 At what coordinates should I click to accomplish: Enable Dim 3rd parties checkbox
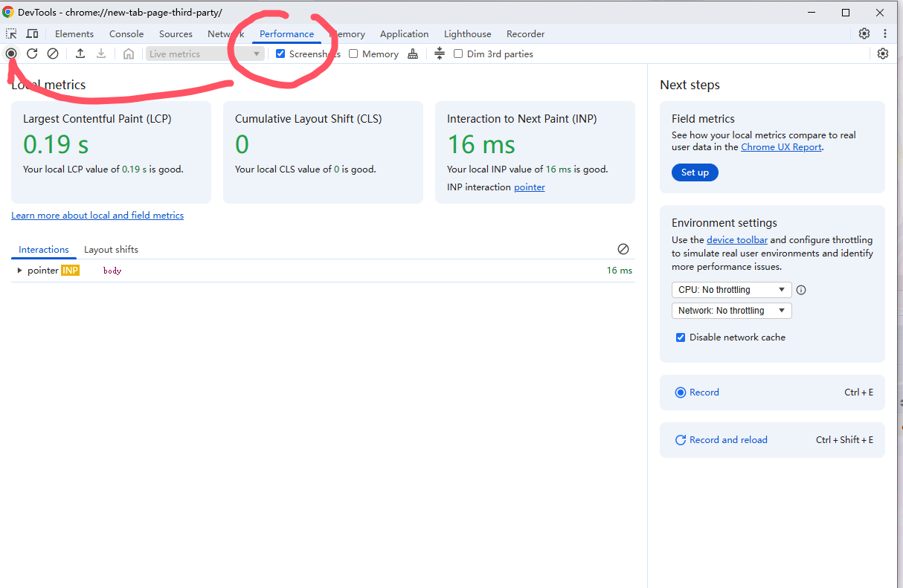pos(458,54)
